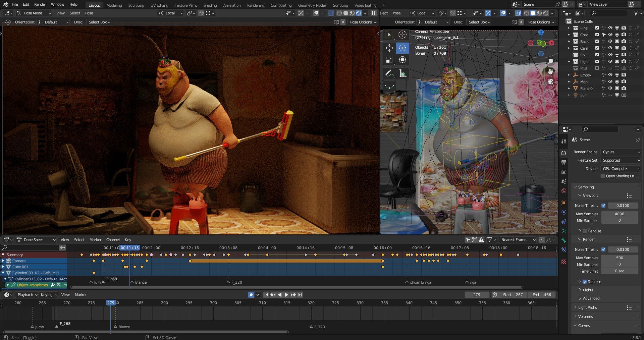644x340 pixels.
Task: Select the Move tool in viewport toolbar
Action: tap(389, 48)
